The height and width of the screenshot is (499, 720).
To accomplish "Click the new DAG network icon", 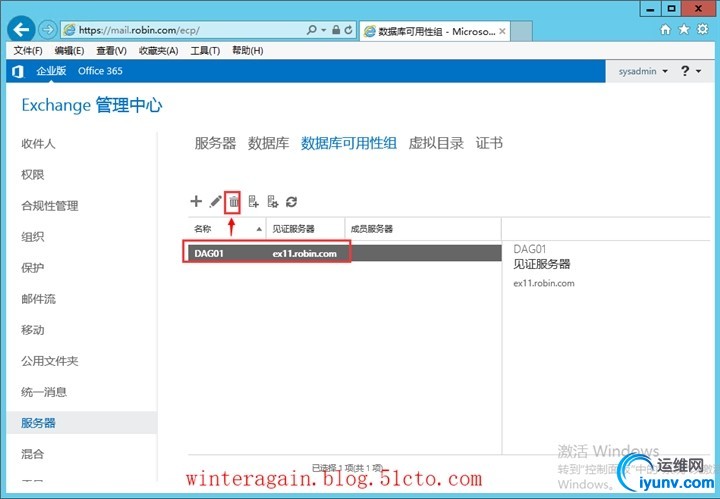I will (x=273, y=201).
